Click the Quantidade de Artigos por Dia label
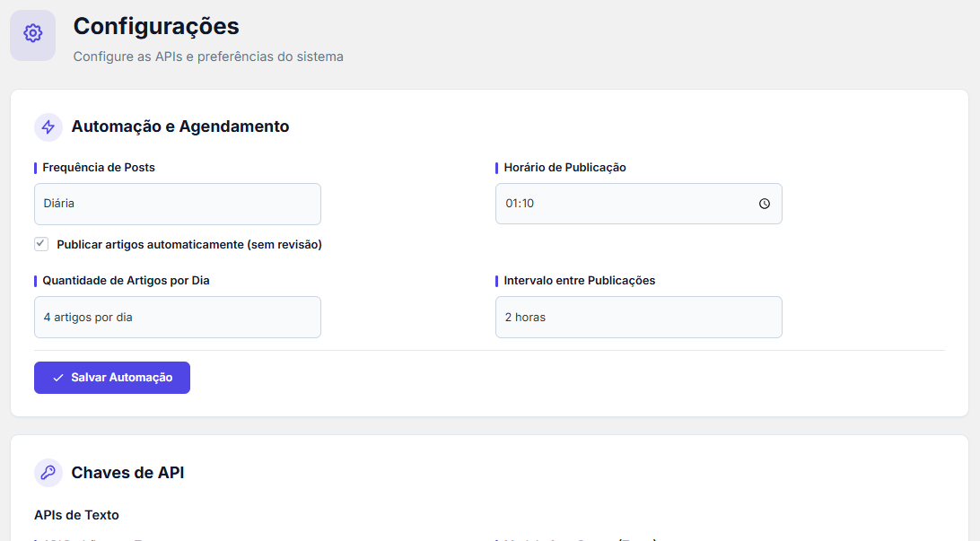980x541 pixels. tap(126, 281)
